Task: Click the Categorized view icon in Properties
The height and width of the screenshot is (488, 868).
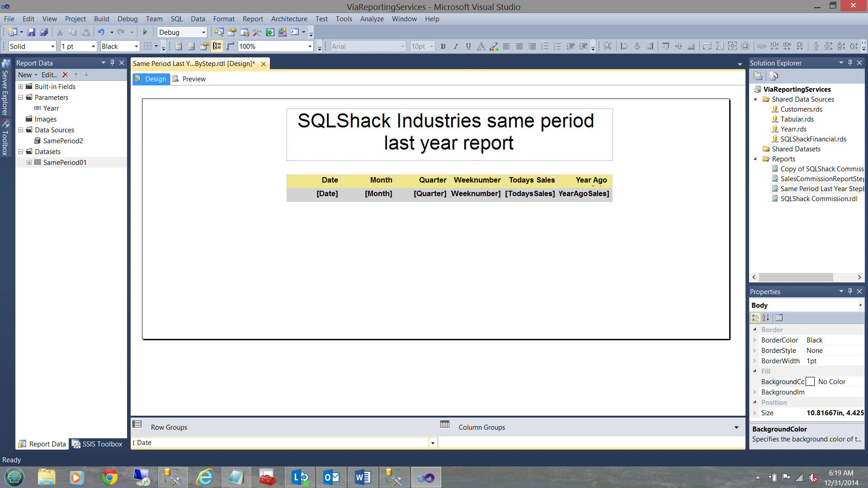Action: (755, 318)
